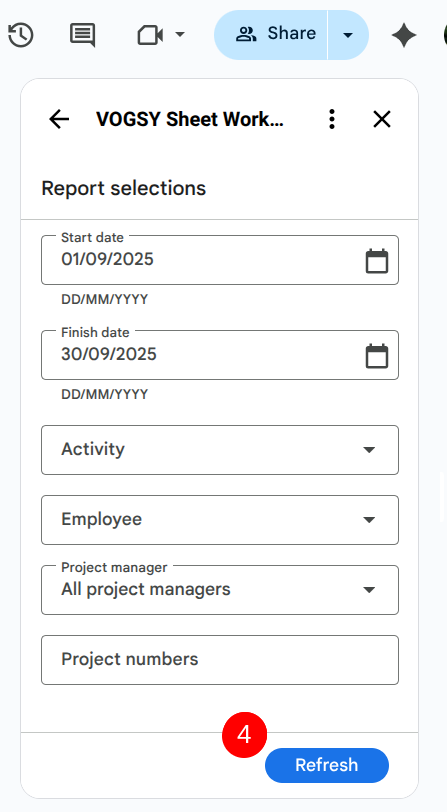Start a video call with camera icon
447x812 pixels.
coord(150,35)
